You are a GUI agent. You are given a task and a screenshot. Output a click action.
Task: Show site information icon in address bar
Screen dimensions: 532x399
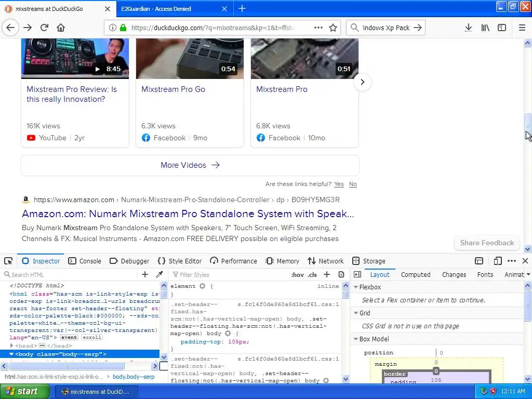(113, 28)
